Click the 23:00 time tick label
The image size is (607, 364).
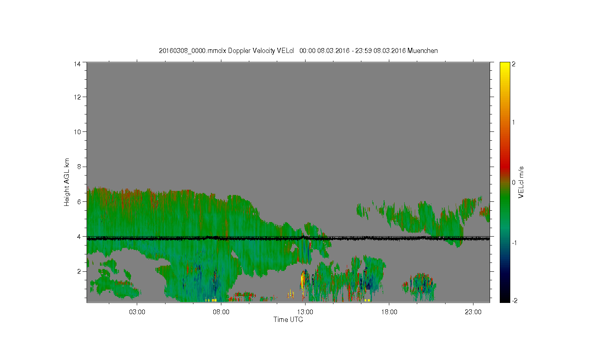[473, 312]
